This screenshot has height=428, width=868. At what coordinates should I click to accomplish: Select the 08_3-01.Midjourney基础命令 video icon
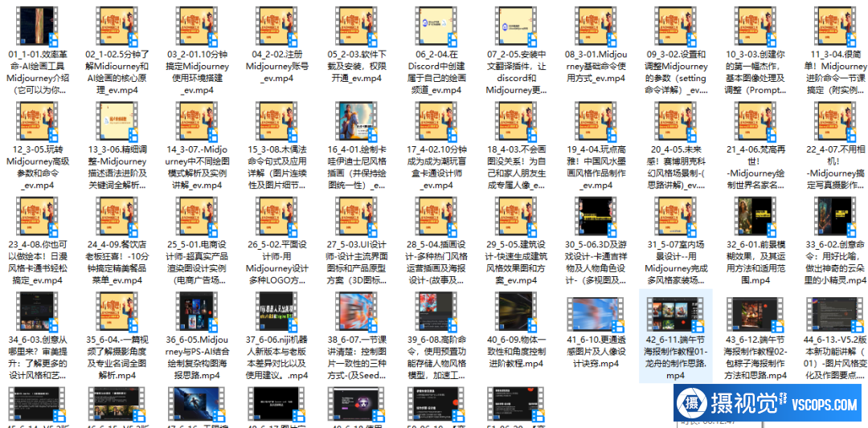[x=596, y=25]
